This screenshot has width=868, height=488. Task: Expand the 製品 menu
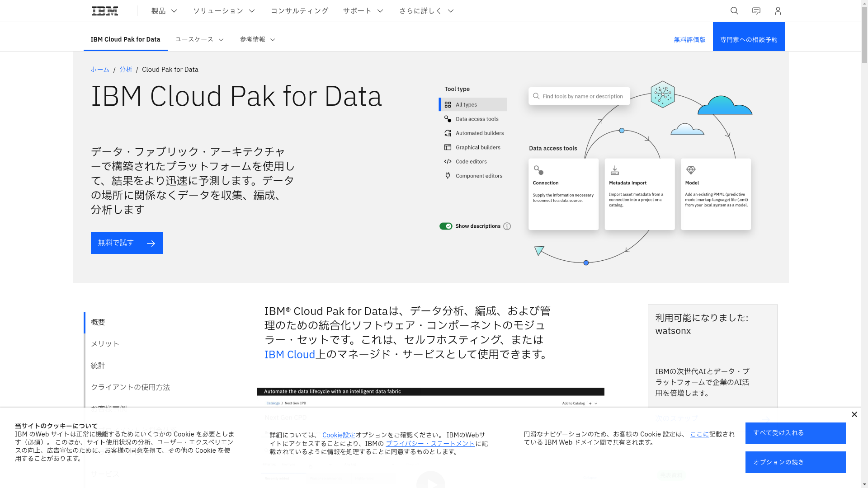tap(165, 11)
